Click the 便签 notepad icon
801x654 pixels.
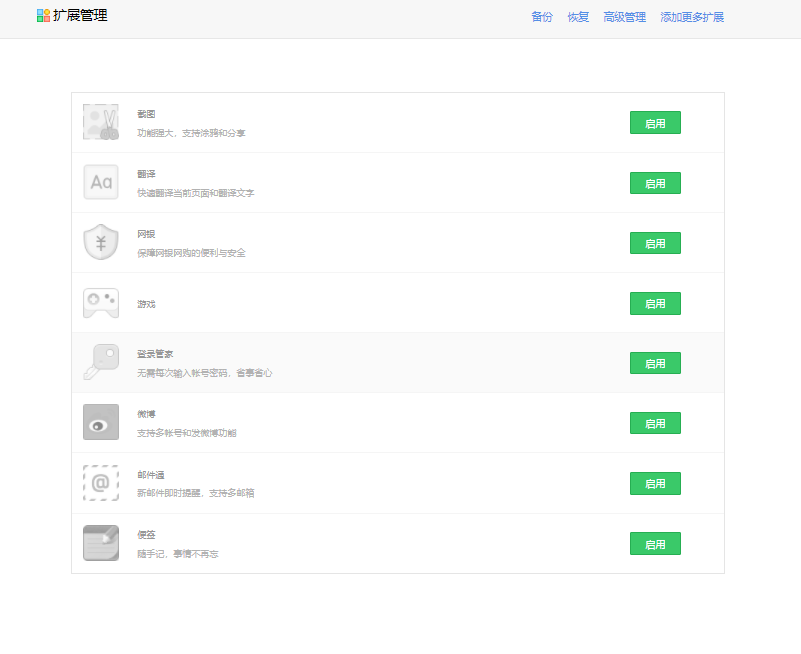[101, 543]
